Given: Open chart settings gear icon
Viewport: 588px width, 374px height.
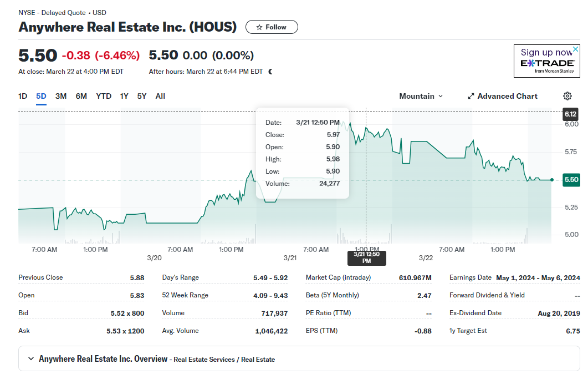Looking at the screenshot, I should pyautogui.click(x=567, y=96).
